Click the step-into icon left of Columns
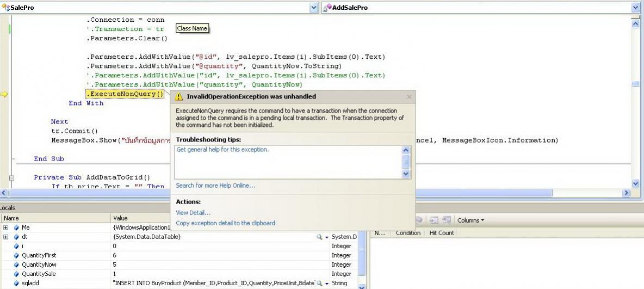 click(434, 220)
